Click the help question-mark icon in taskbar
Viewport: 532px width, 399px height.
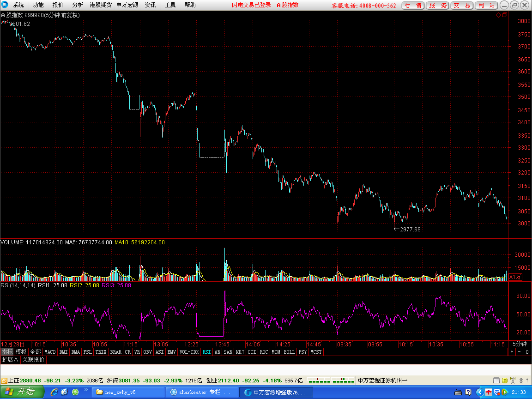pos(468,392)
